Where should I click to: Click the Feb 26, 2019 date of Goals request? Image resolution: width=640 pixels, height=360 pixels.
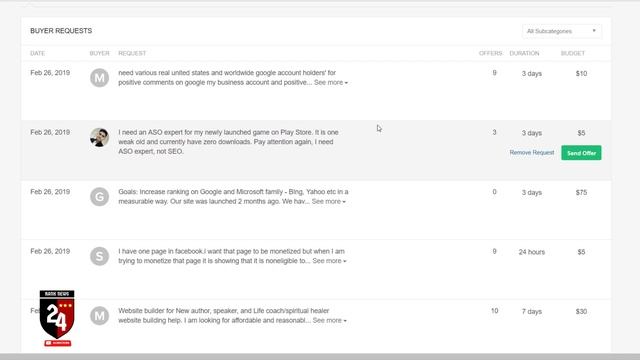50,192
